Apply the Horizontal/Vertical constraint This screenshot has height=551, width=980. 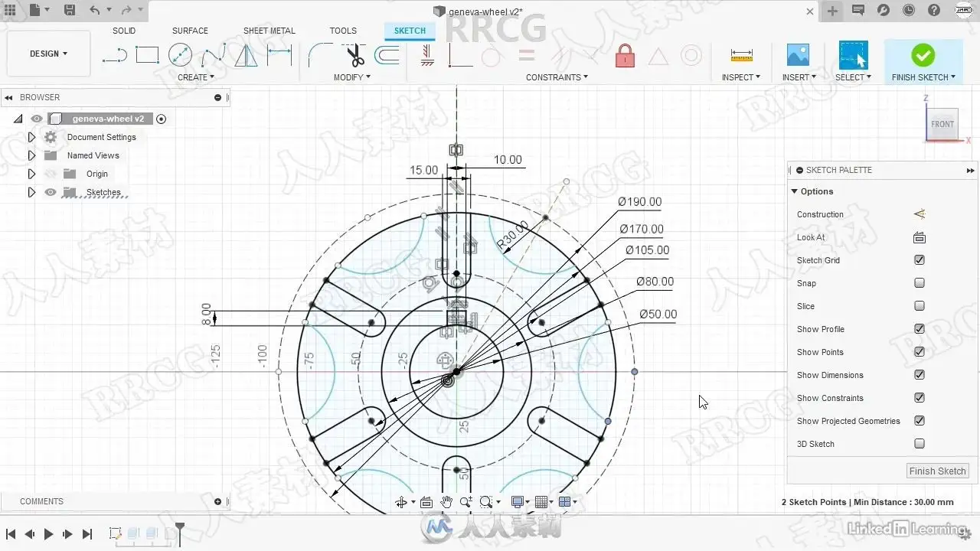click(427, 55)
